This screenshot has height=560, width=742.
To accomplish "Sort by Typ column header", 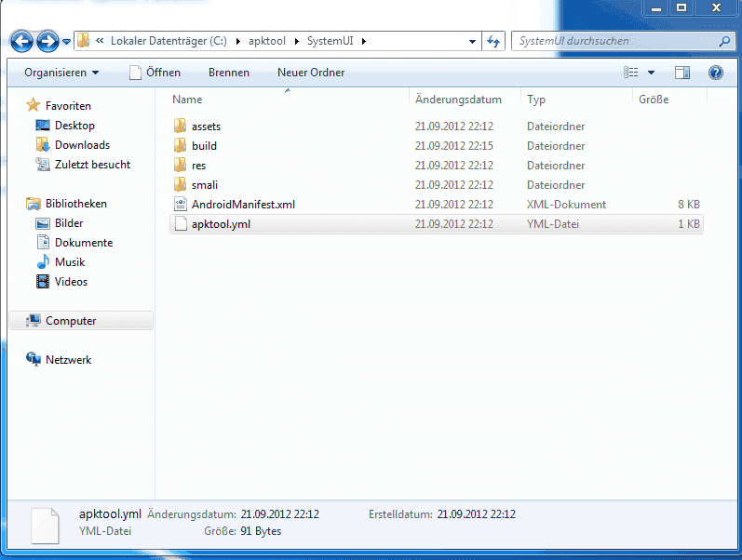I will (536, 100).
